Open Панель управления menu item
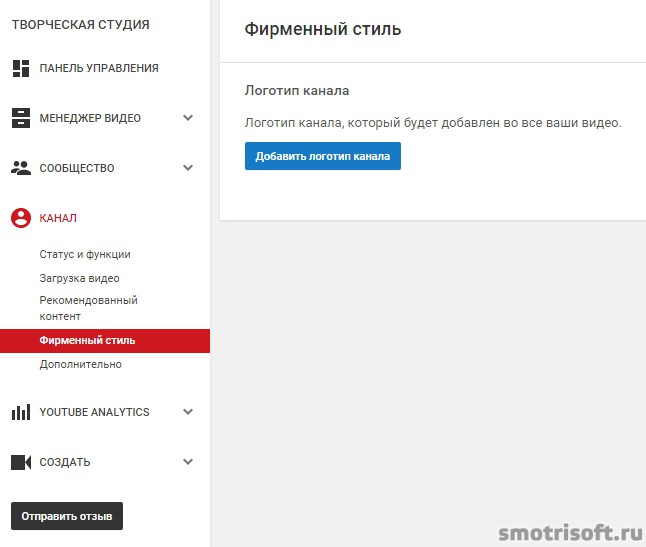The image size is (646, 547). 99,68
